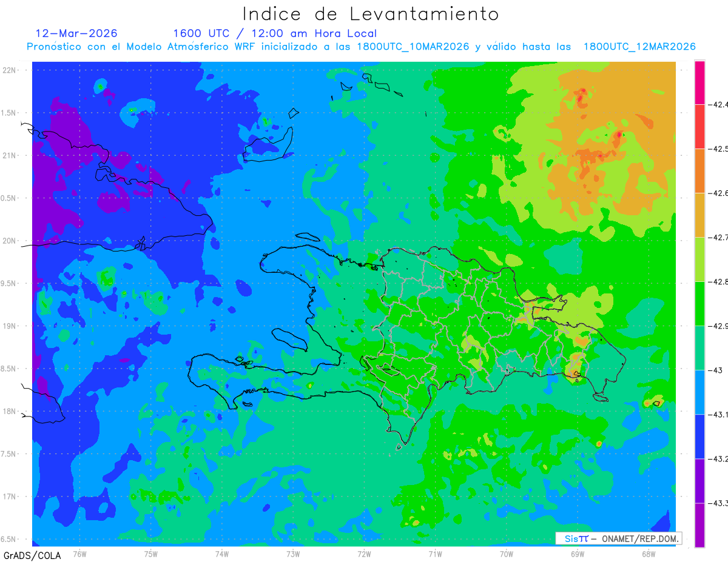Click the '20N' latitude label
The height and width of the screenshot is (562, 728).
[8, 241]
